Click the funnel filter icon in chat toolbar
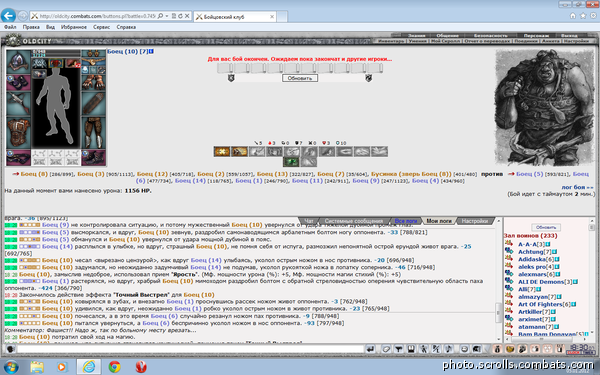 click(x=399, y=349)
